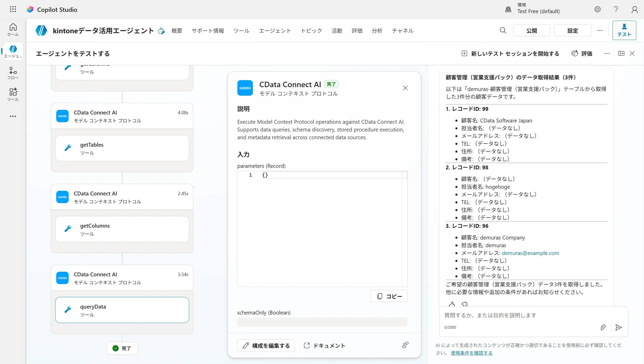Open the app launcher grid icon
The width and height of the screenshot is (644, 364).
pos(13,10)
